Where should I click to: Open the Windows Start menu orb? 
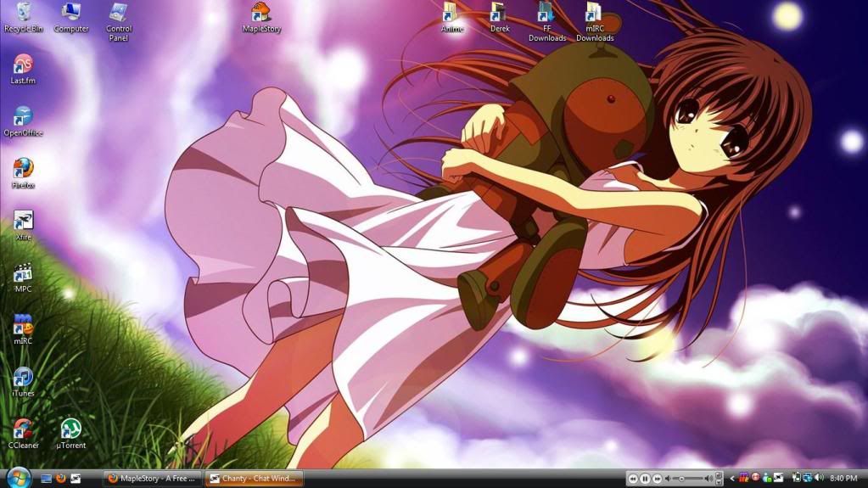tap(19, 478)
